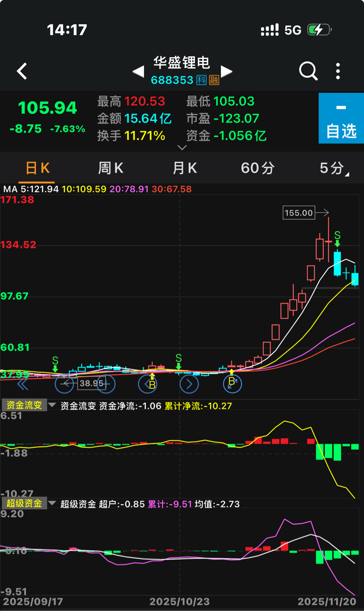Tap the yellow MA 10:109.59 value
The width and height of the screenshot is (364, 611).
coord(84,189)
